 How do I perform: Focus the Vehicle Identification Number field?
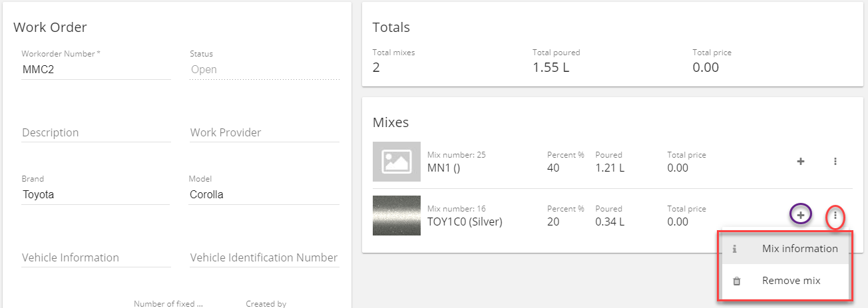click(264, 257)
